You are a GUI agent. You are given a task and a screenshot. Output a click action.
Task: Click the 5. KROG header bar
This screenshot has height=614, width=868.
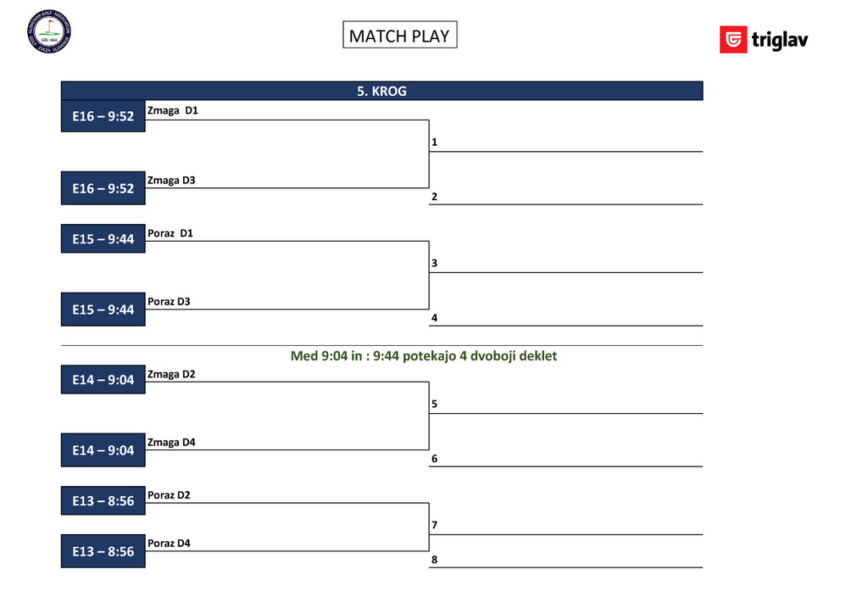381,92
